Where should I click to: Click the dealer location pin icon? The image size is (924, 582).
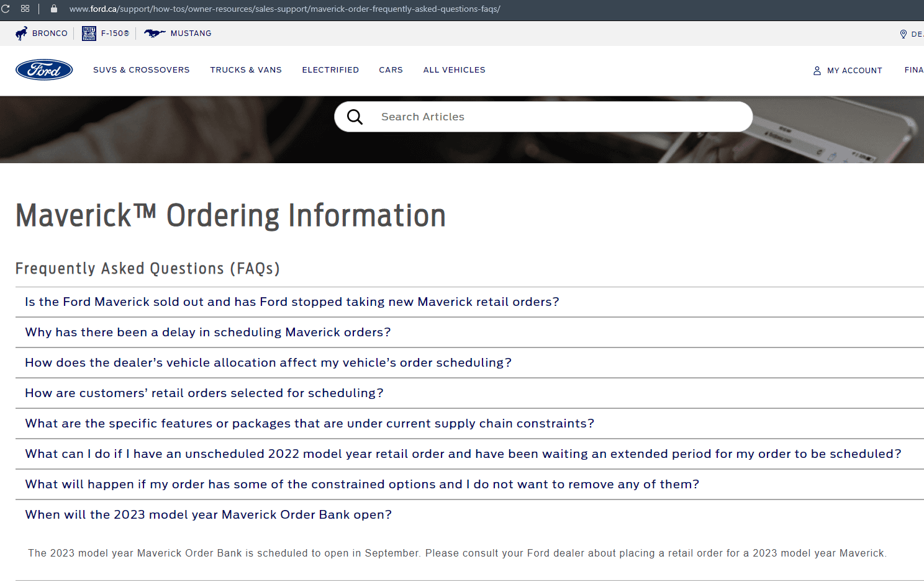click(904, 34)
